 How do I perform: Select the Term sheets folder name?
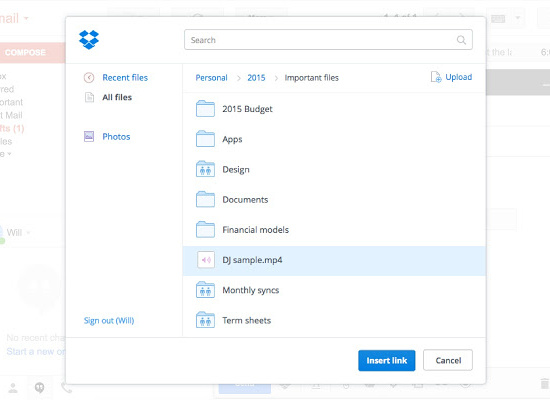pos(247,320)
